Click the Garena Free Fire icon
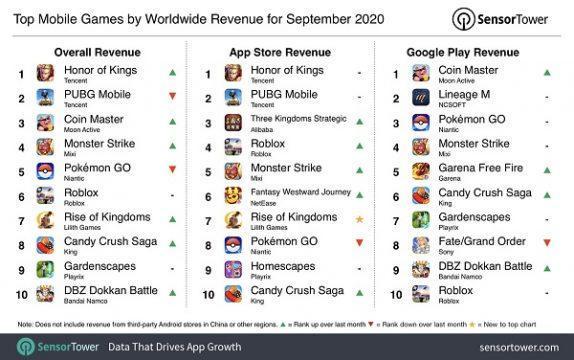The width and height of the screenshot is (574, 360). 421,171
